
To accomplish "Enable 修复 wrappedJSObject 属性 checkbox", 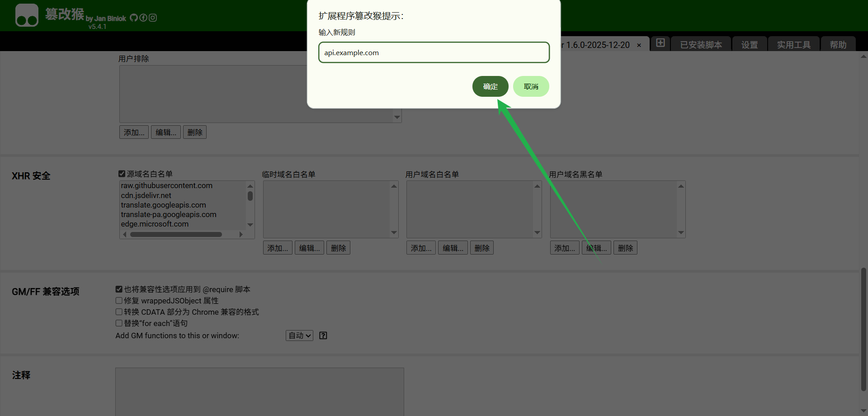I will coord(119,301).
